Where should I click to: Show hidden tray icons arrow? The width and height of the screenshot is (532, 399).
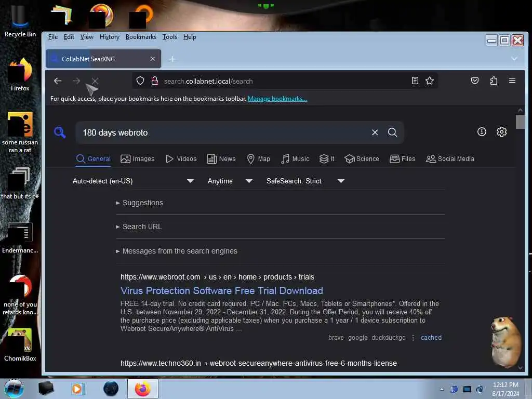(x=442, y=389)
